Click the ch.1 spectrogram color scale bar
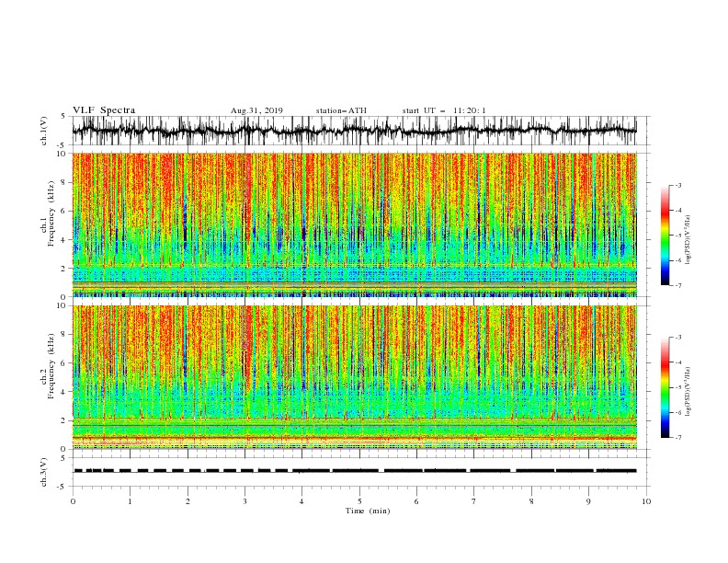Image resolution: width=728 pixels, height=563 pixels. point(665,236)
